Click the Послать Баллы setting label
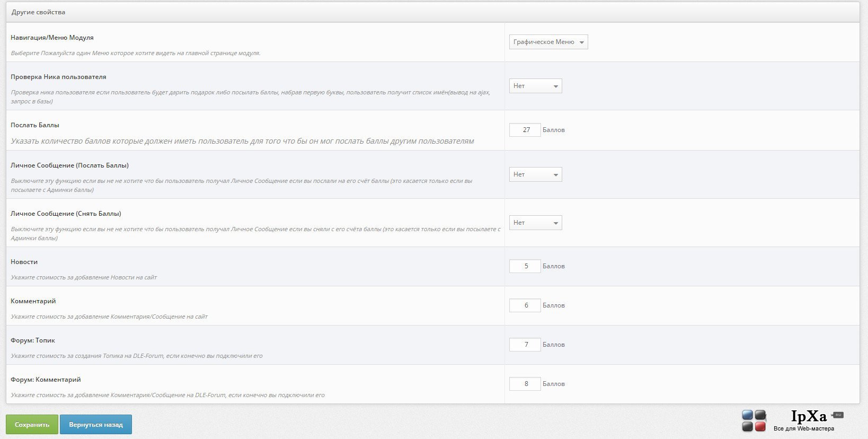The image size is (868, 439). point(35,125)
